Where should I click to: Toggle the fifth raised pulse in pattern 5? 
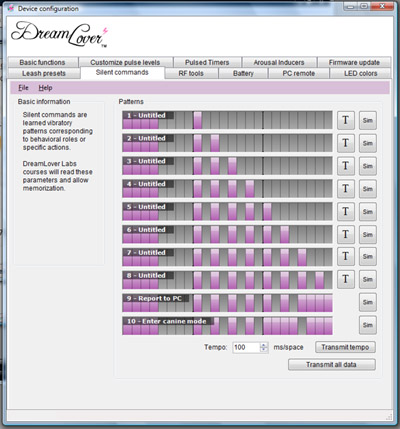267,212
